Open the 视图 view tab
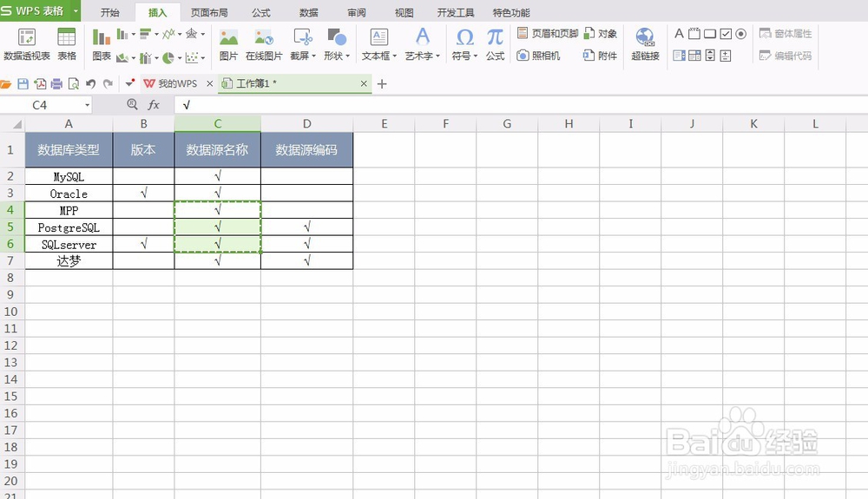The height and width of the screenshot is (499, 868). 404,12
